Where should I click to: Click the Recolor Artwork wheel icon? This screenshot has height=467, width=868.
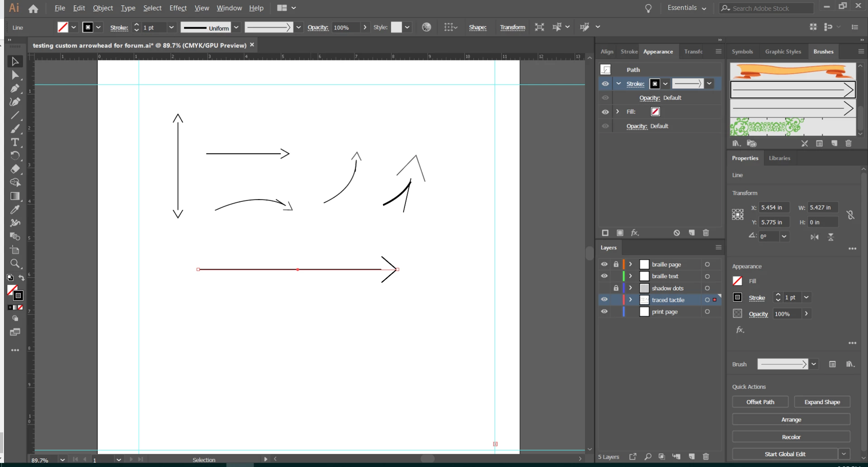(x=426, y=28)
